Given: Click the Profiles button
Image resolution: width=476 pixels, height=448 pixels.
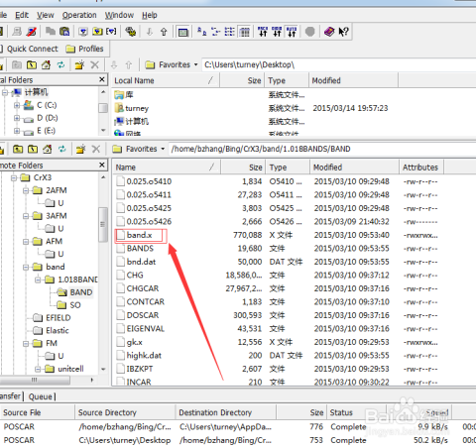Looking at the screenshot, I should click(x=84, y=49).
